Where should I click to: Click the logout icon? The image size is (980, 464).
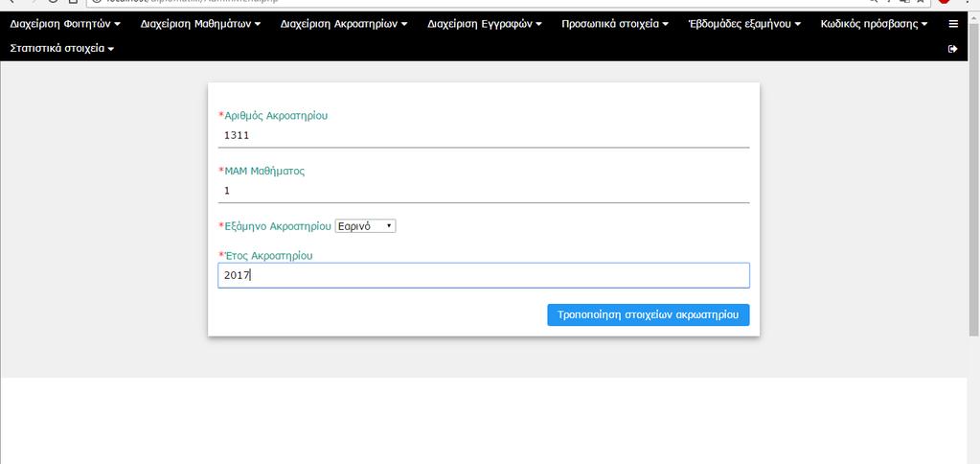click(x=953, y=49)
